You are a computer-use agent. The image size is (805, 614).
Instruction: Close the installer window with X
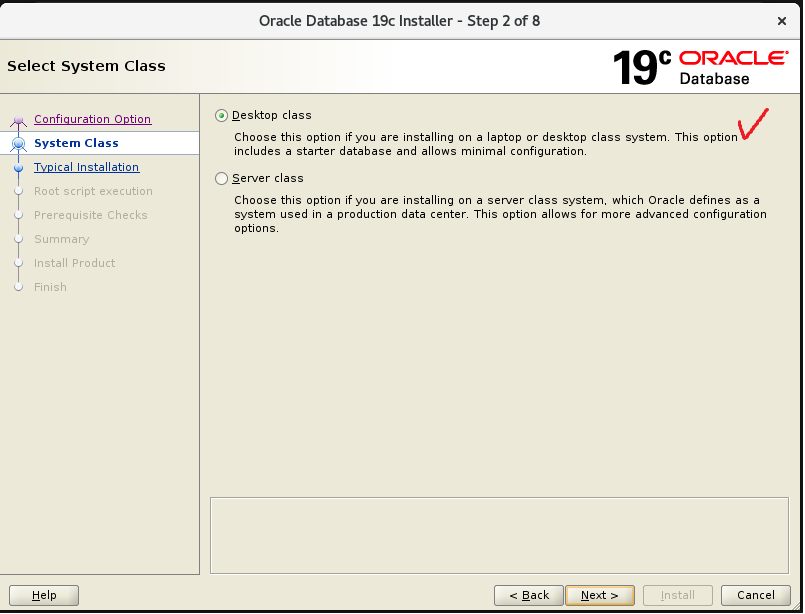[782, 21]
